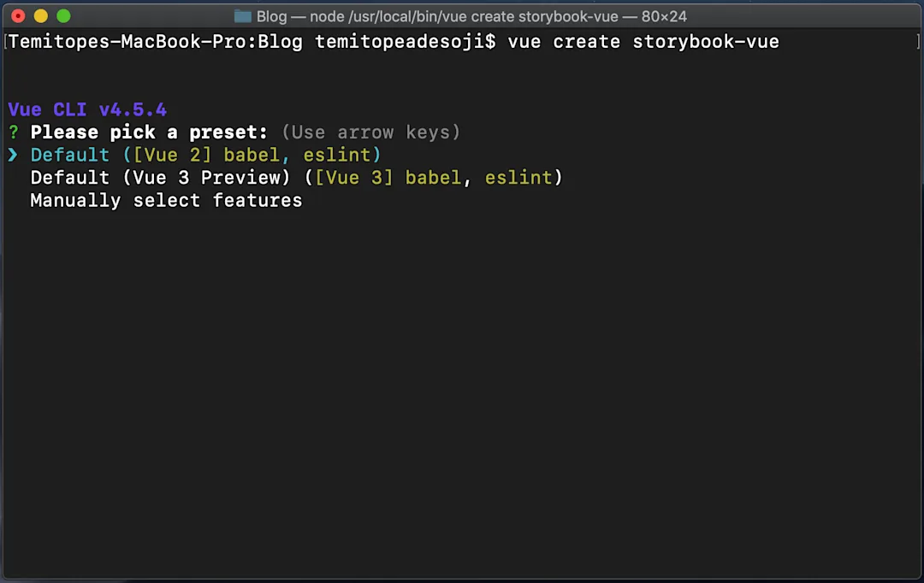Click the 'vue create storybook-vue' command text

[643, 42]
